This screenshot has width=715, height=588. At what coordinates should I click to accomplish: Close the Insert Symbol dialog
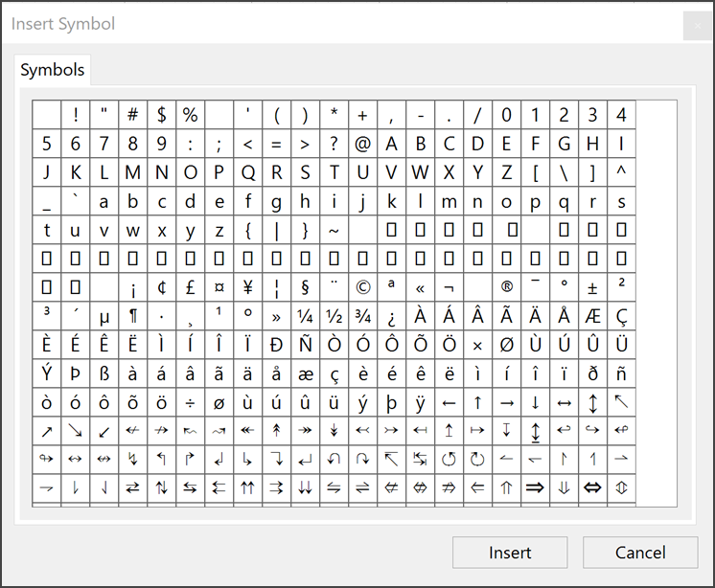(697, 26)
